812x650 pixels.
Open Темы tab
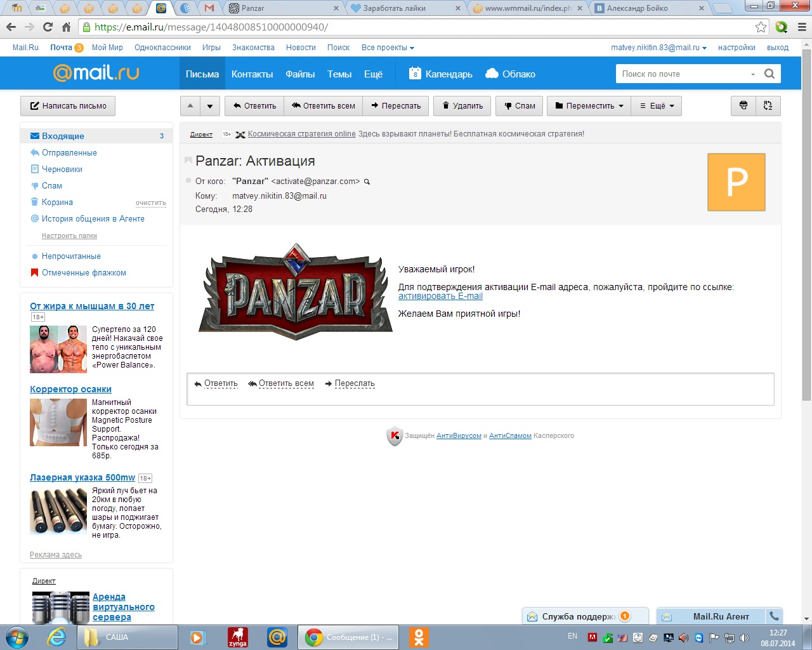pyautogui.click(x=339, y=74)
